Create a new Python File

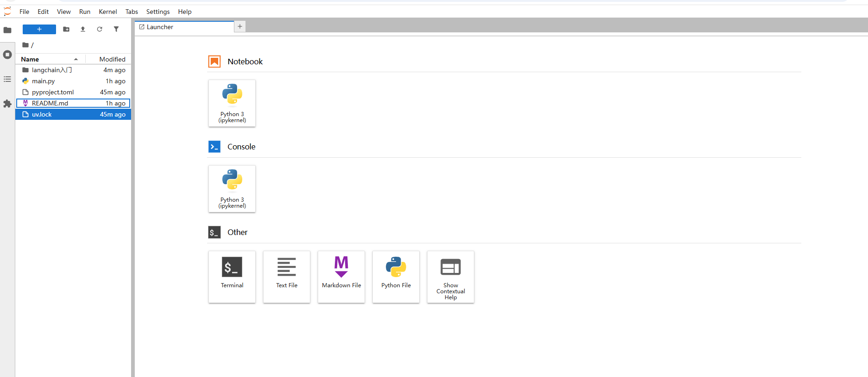coord(396,277)
